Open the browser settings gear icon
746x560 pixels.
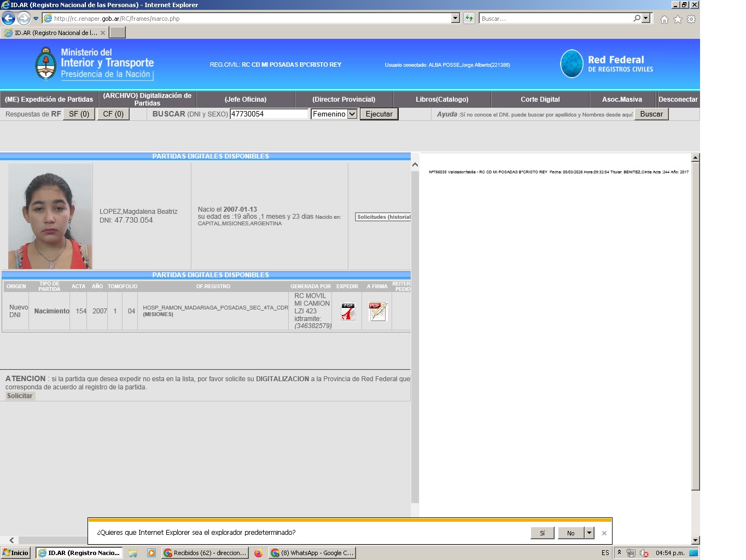point(691,19)
